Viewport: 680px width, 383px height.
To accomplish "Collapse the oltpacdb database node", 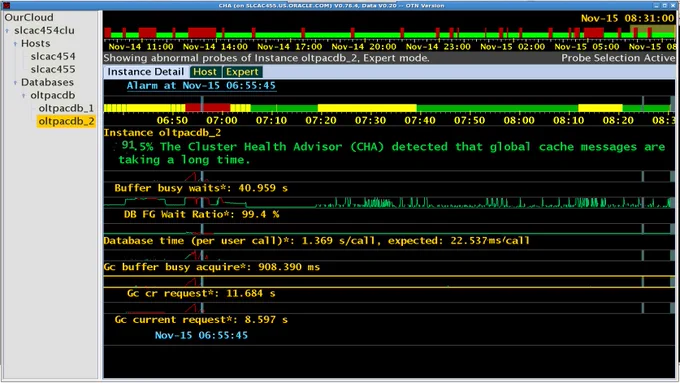I will pyautogui.click(x=23, y=95).
